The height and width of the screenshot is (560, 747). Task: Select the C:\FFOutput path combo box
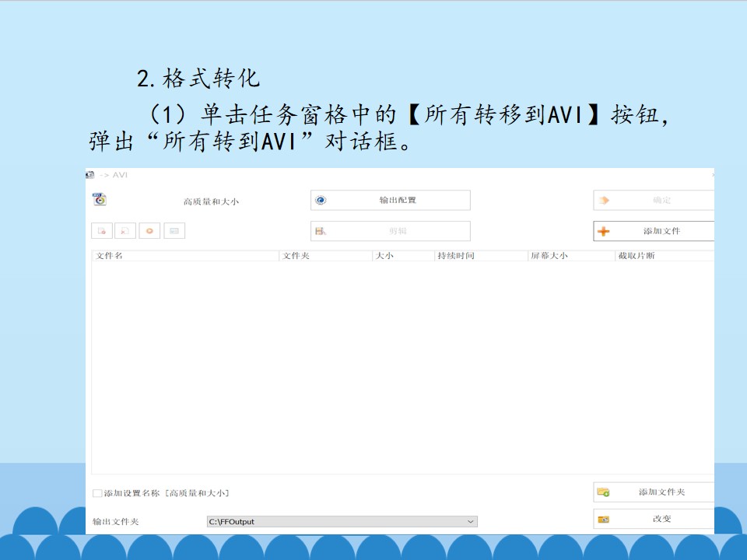click(x=342, y=521)
